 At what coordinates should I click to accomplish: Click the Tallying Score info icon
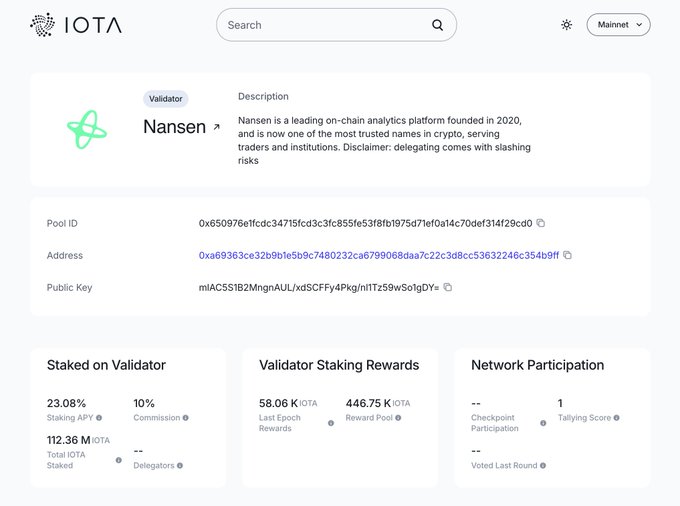pos(618,418)
